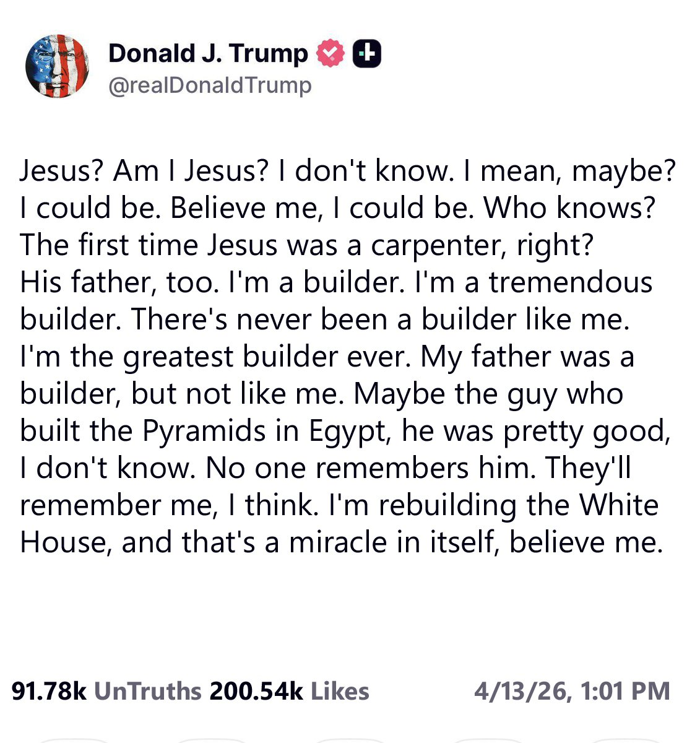
Task: Click the black plus badge beside the name
Action: [x=366, y=54]
